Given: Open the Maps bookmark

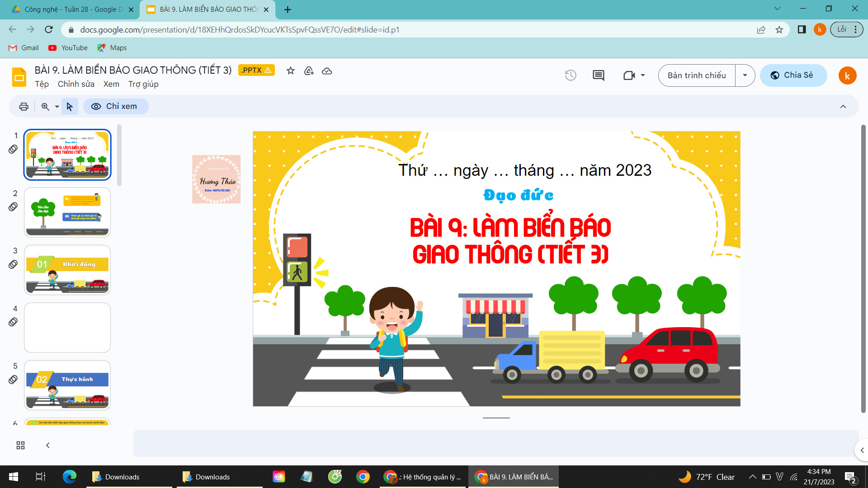Looking at the screenshot, I should (112, 48).
